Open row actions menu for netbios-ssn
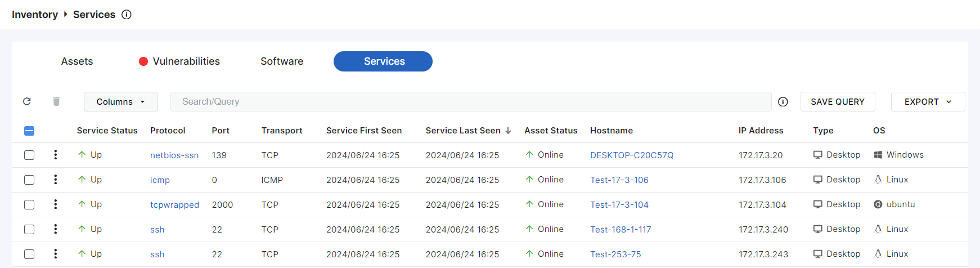This screenshot has width=980, height=268. 55,155
